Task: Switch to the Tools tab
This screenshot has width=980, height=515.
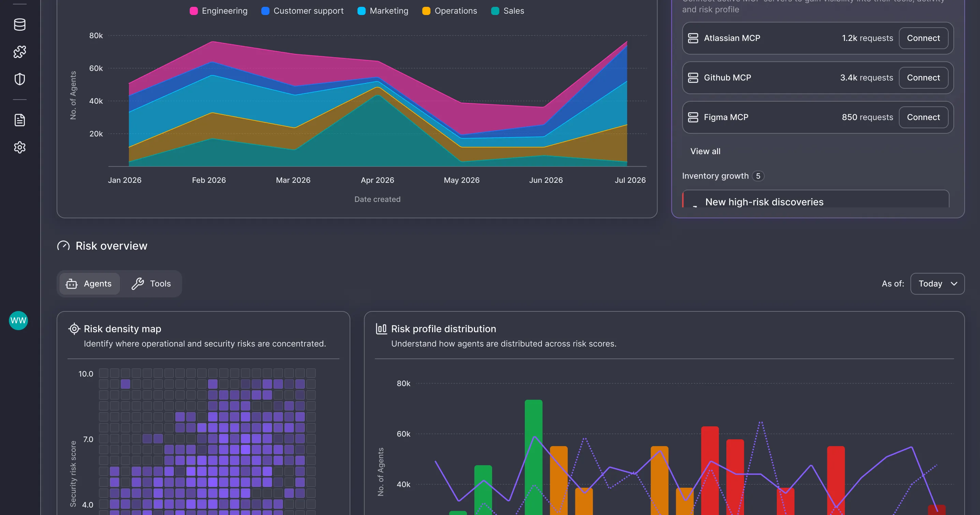Action: 151,283
